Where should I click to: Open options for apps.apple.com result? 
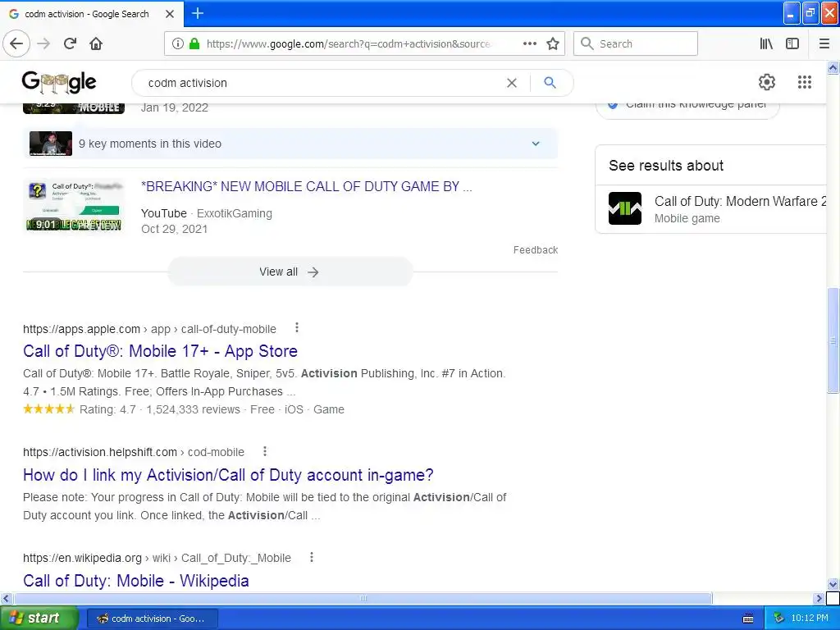click(297, 328)
